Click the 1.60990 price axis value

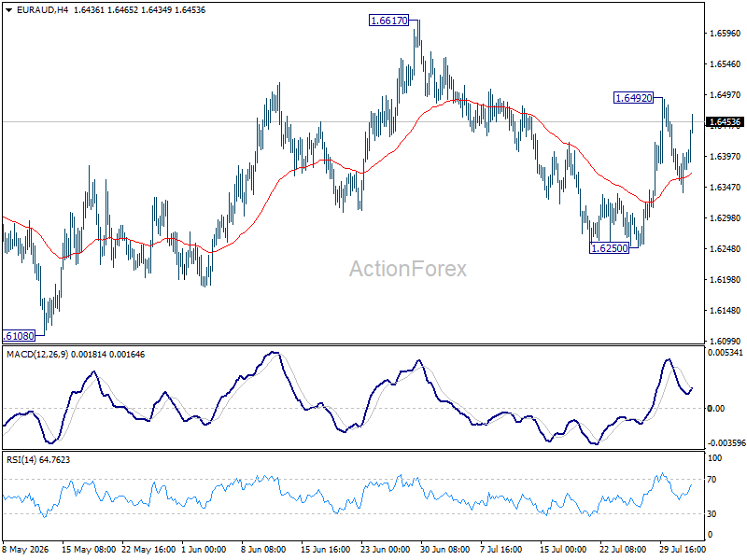(726, 342)
